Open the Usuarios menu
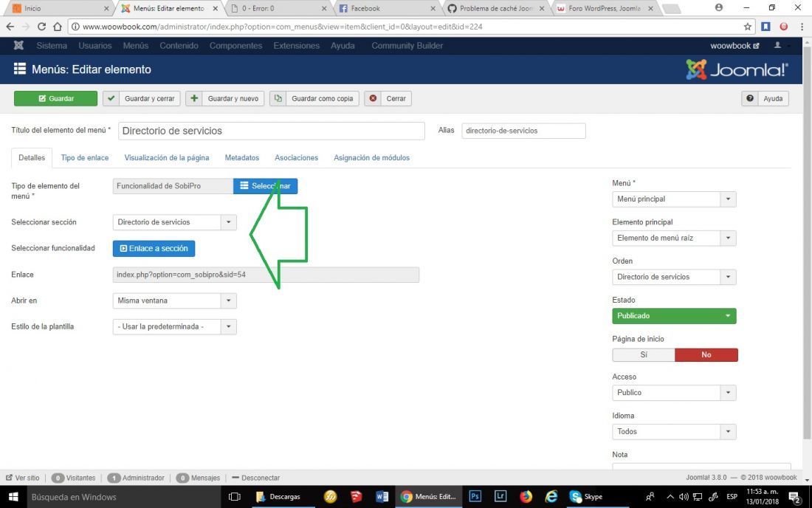This screenshot has width=812, height=508. (95, 46)
